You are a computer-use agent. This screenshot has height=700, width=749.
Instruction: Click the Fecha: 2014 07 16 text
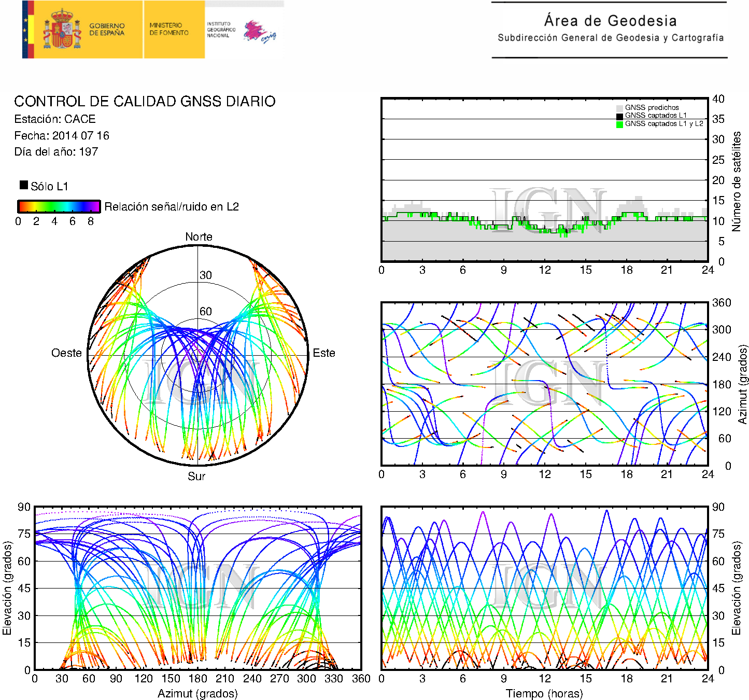point(62,136)
